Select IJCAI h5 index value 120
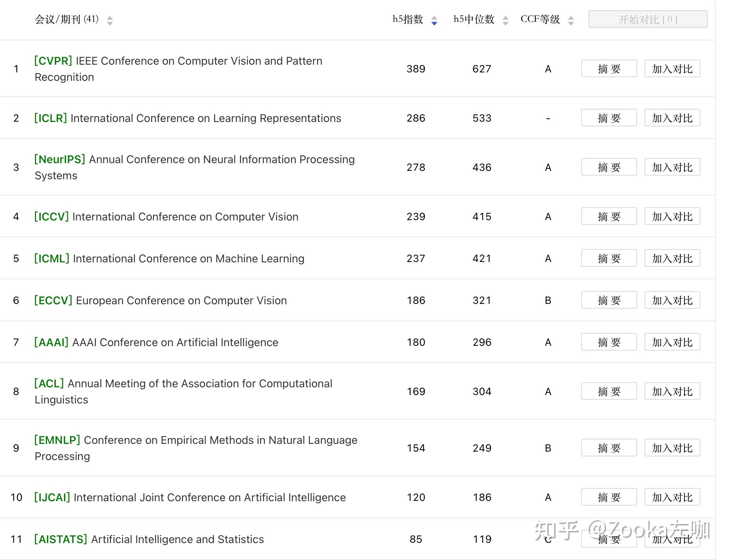The width and height of the screenshot is (729, 560). coord(416,498)
